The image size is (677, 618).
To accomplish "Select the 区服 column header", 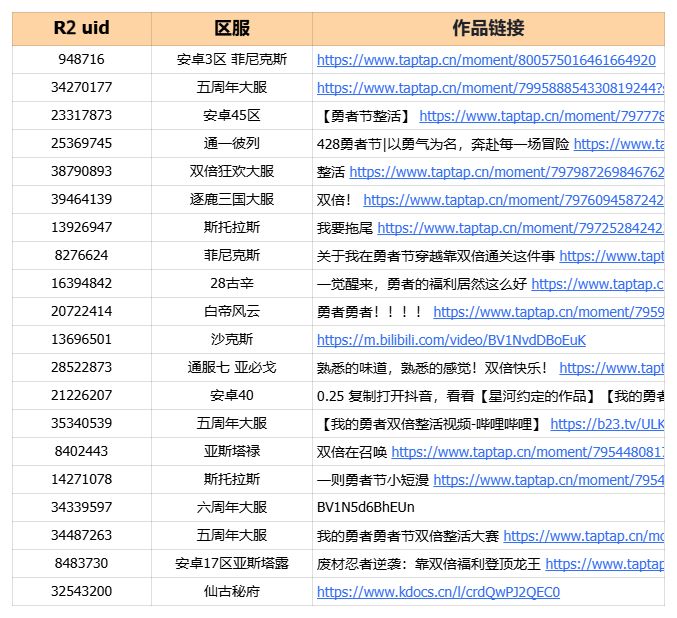I will pyautogui.click(x=232, y=29).
